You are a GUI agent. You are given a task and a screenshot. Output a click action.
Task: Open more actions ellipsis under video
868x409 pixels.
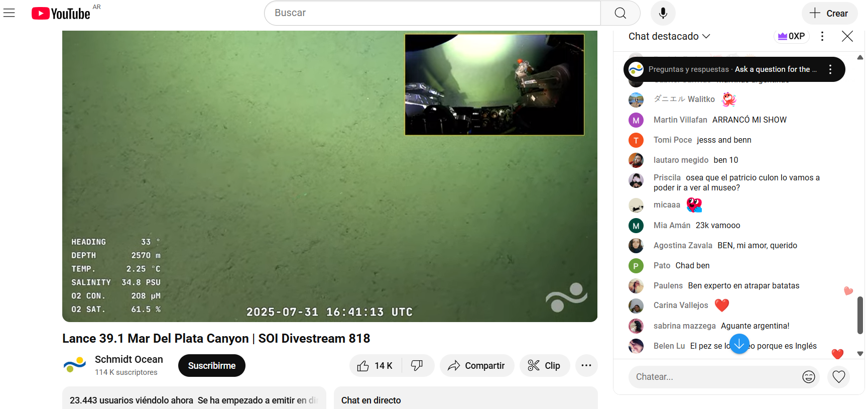point(586,366)
